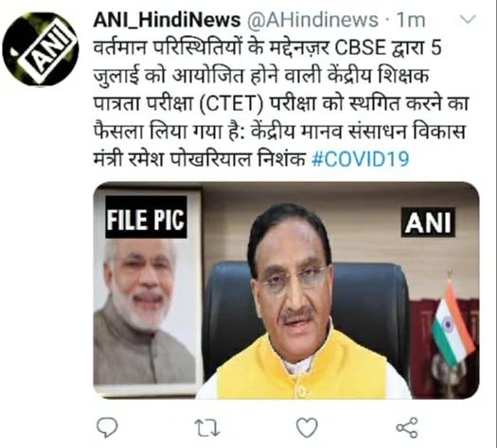The height and width of the screenshot is (448, 497).
Task: Open the attached file photo
Action: pyautogui.click(x=286, y=290)
